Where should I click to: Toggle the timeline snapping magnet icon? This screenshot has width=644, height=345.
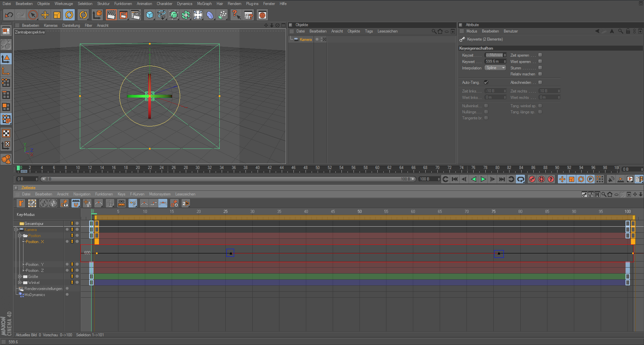pyautogui.click(x=76, y=203)
